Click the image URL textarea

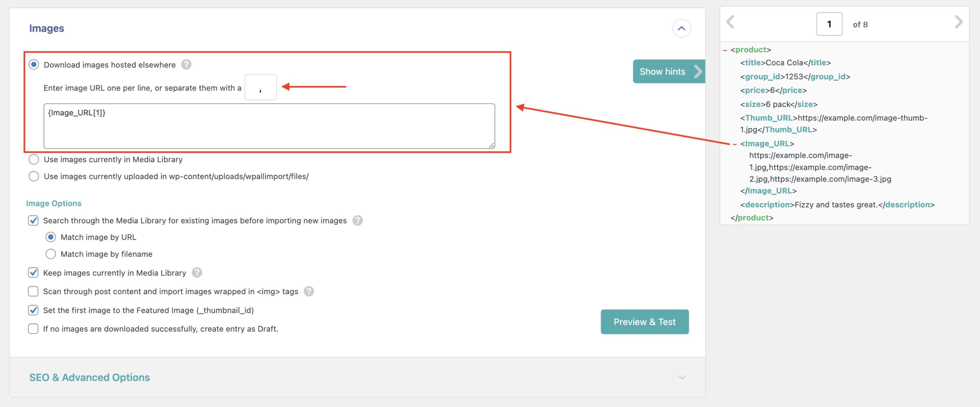(269, 126)
